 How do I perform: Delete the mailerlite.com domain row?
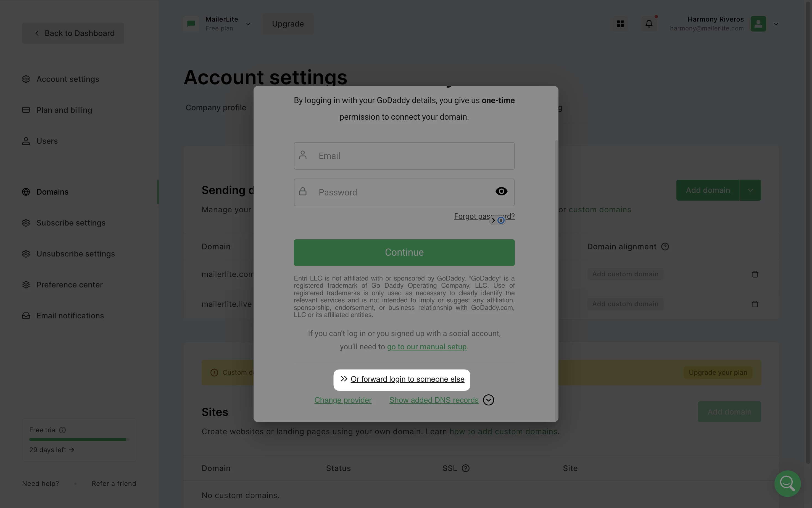(755, 274)
